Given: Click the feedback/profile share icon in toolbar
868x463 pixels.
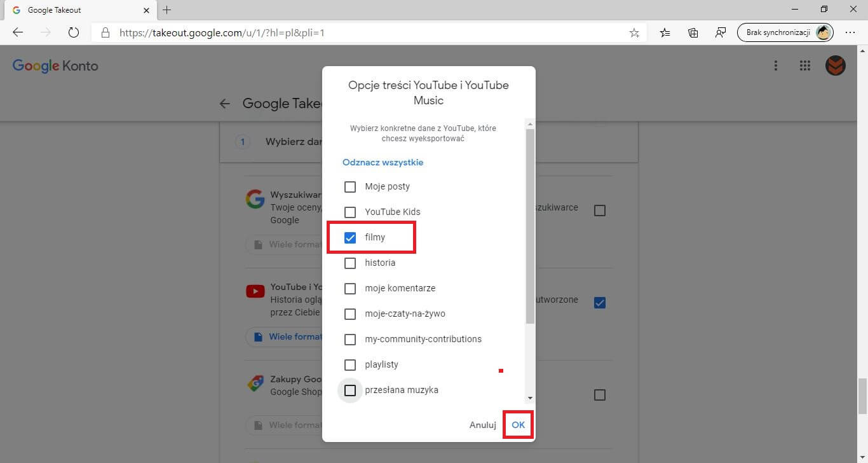Looking at the screenshot, I should pos(721,32).
